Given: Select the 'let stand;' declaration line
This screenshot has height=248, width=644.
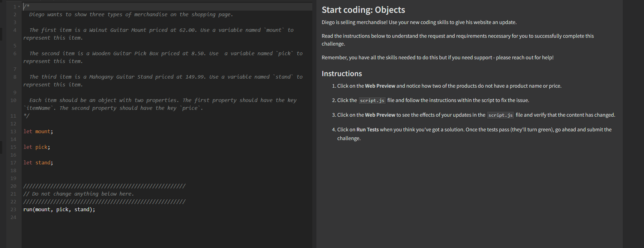Looking at the screenshot, I should click(38, 163).
